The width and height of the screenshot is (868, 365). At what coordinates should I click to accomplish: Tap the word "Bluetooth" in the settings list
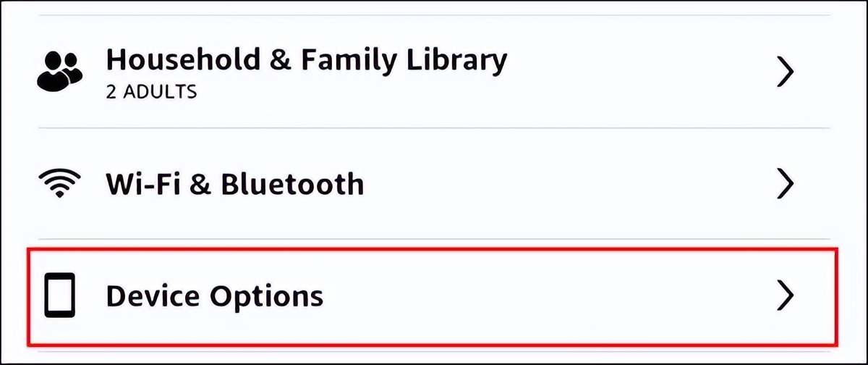pyautogui.click(x=292, y=185)
